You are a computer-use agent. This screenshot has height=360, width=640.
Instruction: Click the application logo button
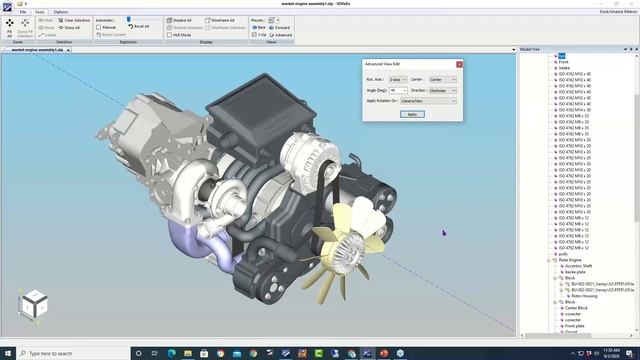click(x=7, y=7)
